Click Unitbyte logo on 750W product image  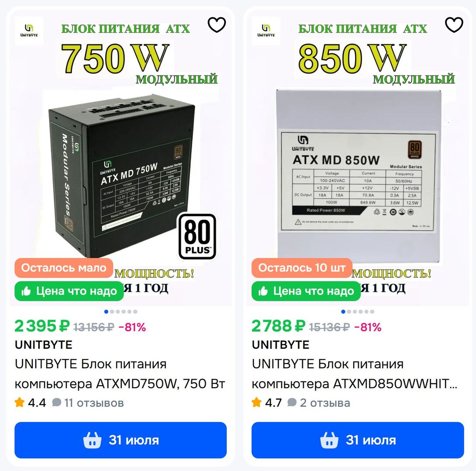(29, 31)
